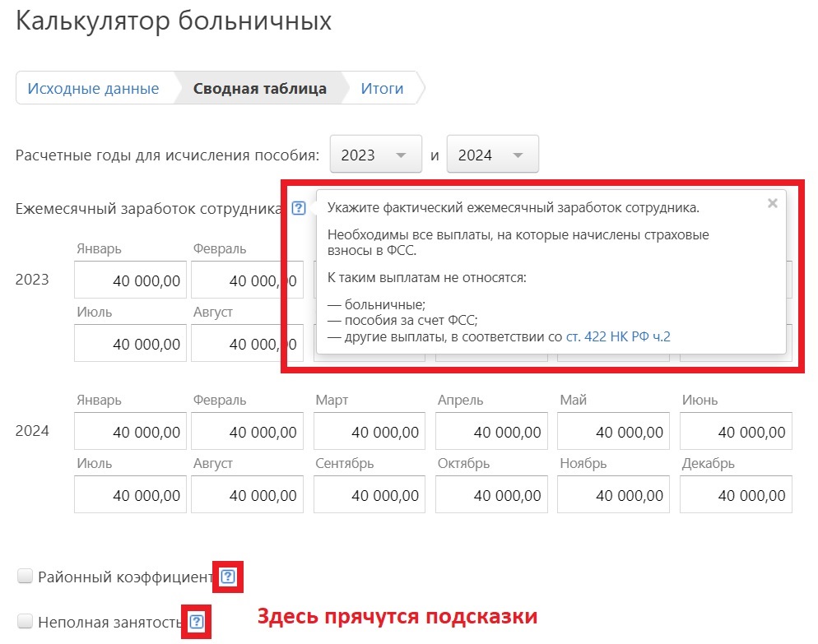Image resolution: width=818 pixels, height=644 pixels.
Task: Enable the Районный коэффициент checkbox
Action: [25, 577]
